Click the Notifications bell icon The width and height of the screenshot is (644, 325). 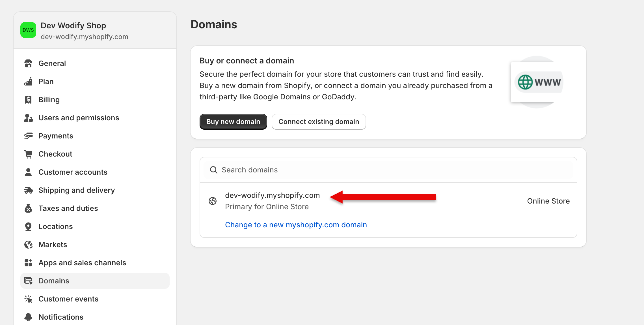pyautogui.click(x=28, y=317)
